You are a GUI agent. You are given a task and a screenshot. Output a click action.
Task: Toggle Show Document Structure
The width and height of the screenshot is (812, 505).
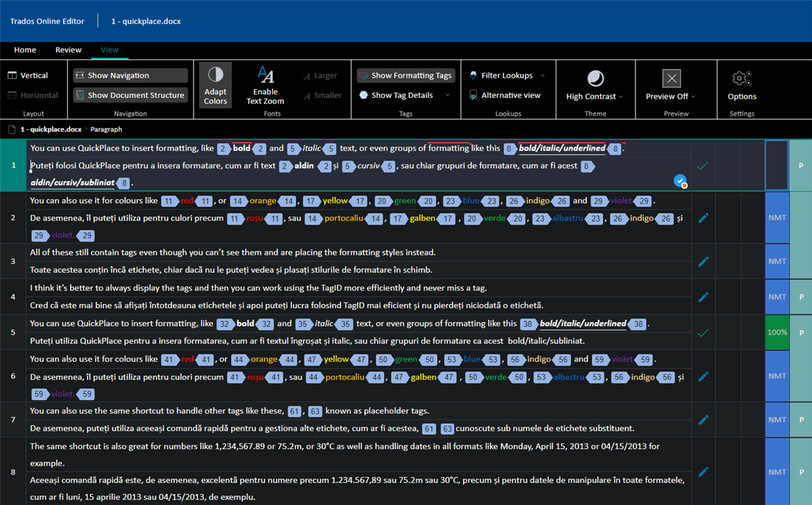[130, 95]
